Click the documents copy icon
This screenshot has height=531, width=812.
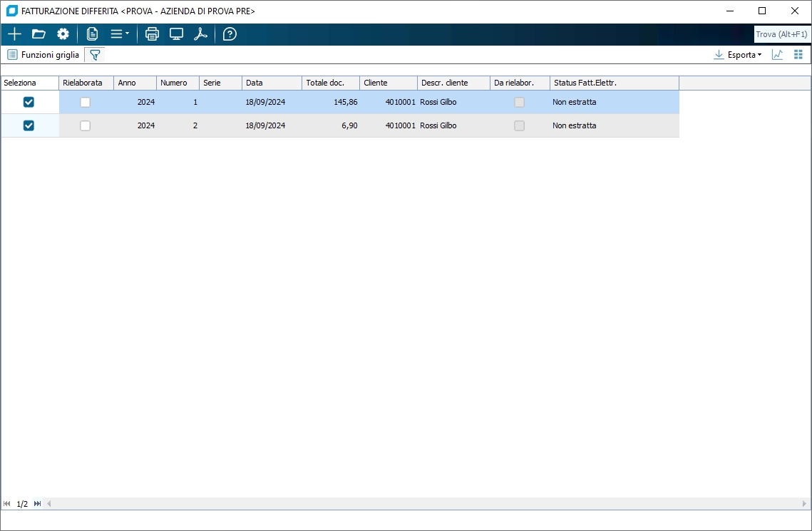click(92, 34)
